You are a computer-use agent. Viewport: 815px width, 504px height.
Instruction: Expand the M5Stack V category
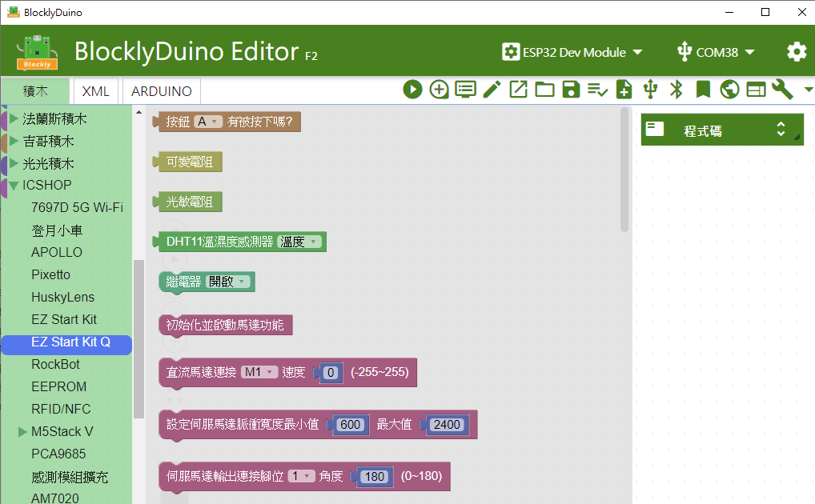click(x=22, y=432)
